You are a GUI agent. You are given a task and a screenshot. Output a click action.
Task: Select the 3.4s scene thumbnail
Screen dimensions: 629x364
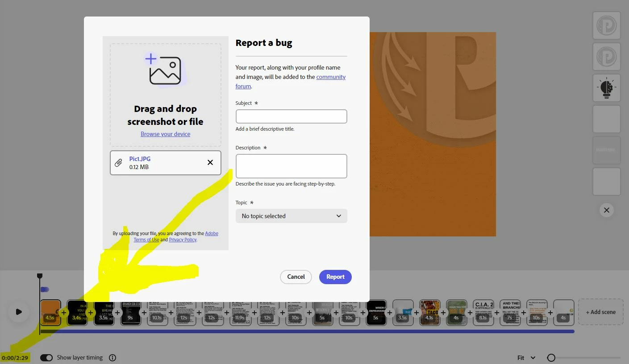pyautogui.click(x=77, y=312)
